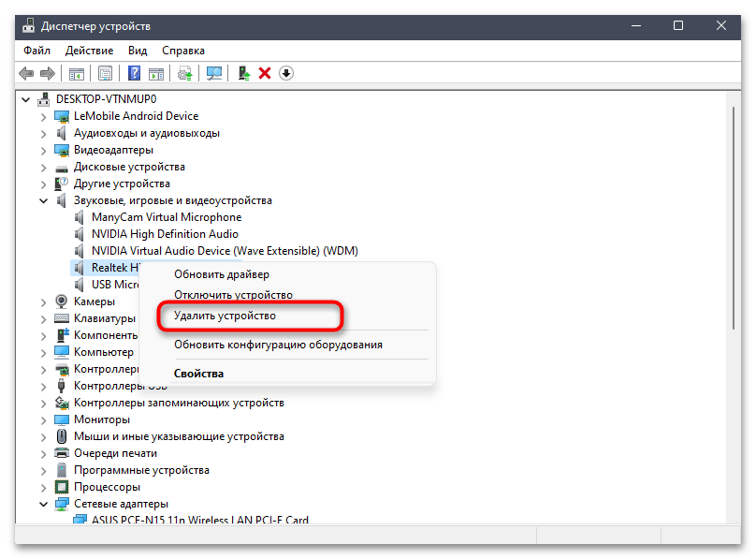Screen dimensions: 756x559
Task: Click the Scan for hardware changes monitor icon
Action: tap(214, 73)
